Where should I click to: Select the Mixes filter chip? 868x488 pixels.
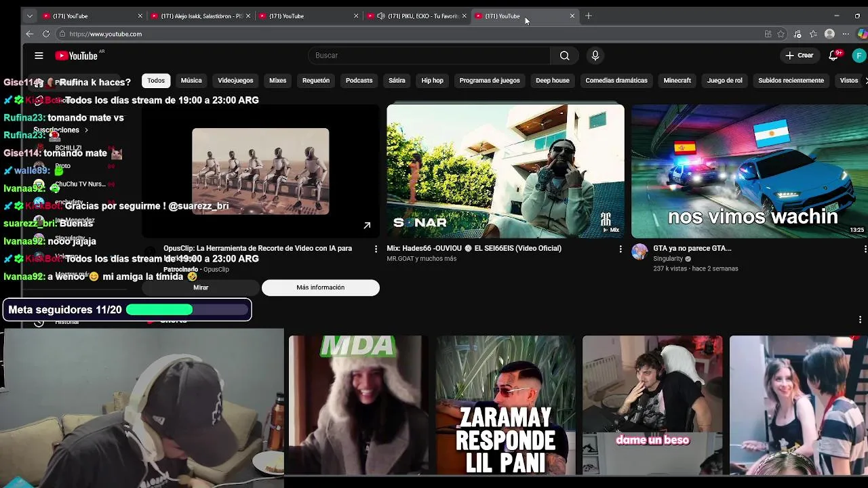coord(278,81)
